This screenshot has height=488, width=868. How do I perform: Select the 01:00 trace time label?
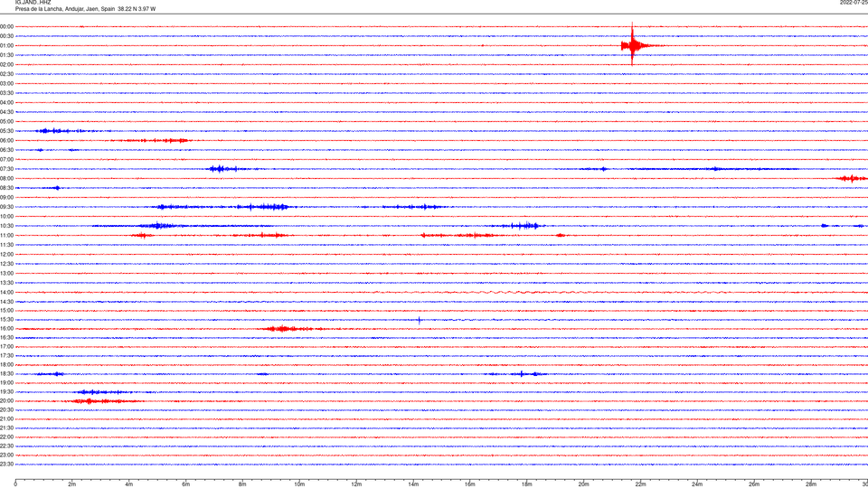(6, 45)
